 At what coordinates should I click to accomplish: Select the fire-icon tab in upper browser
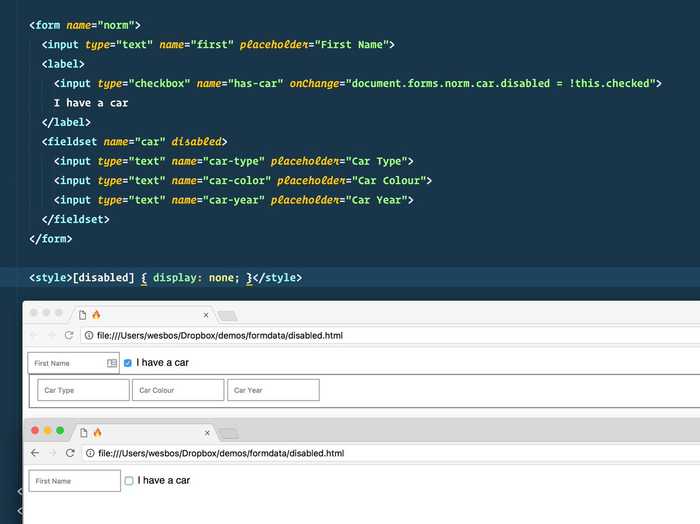coord(142,315)
